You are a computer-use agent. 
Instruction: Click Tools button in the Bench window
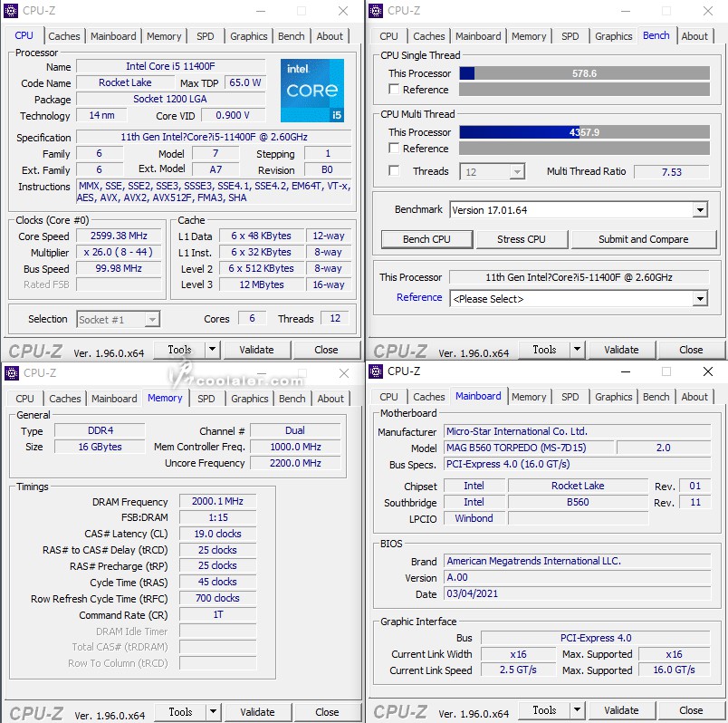544,350
